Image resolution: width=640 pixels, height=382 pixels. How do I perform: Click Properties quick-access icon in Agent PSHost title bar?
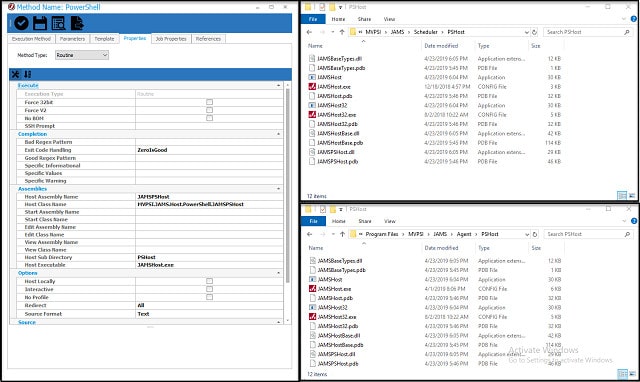click(x=322, y=209)
